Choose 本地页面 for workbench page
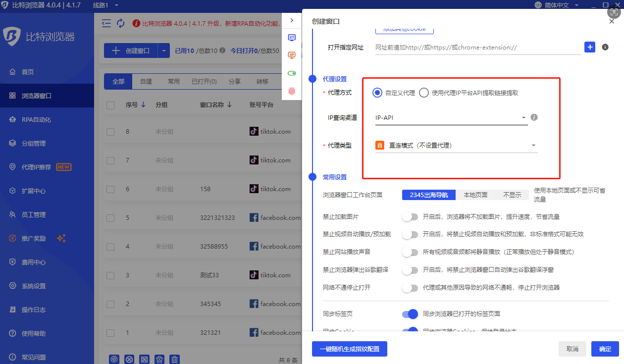This screenshot has height=364, width=624. click(x=475, y=195)
